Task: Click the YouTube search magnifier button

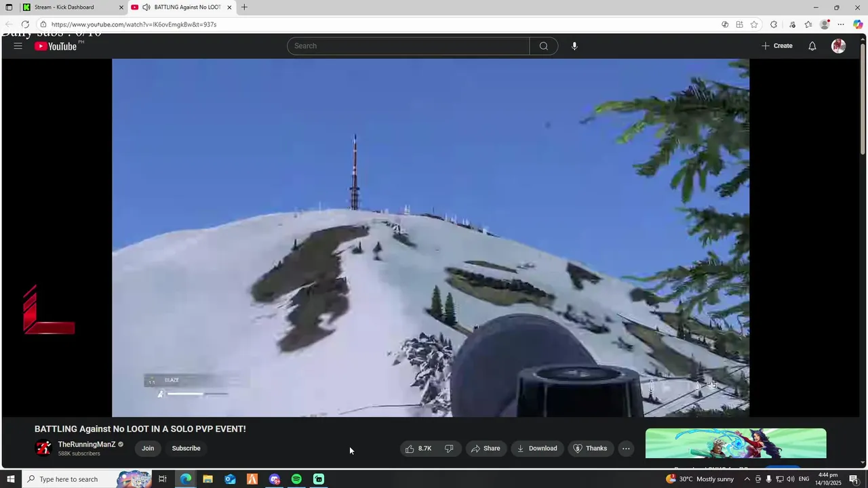Action: pos(543,46)
